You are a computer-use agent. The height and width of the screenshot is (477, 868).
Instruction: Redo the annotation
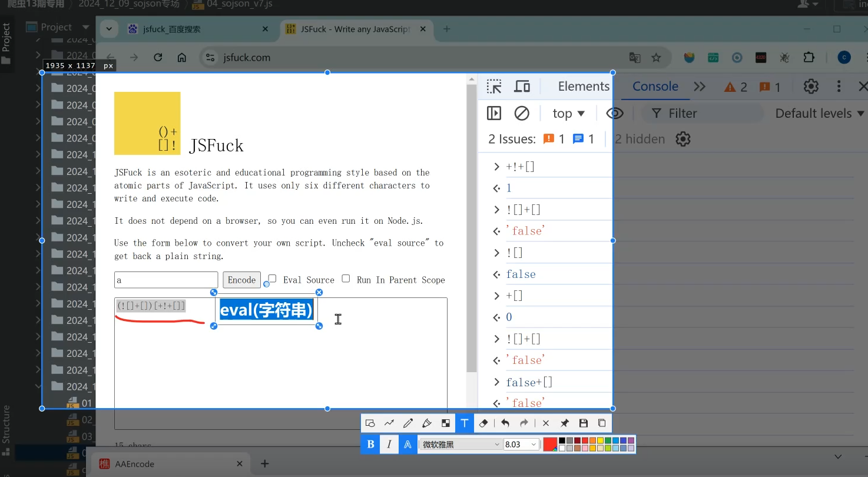coord(524,423)
